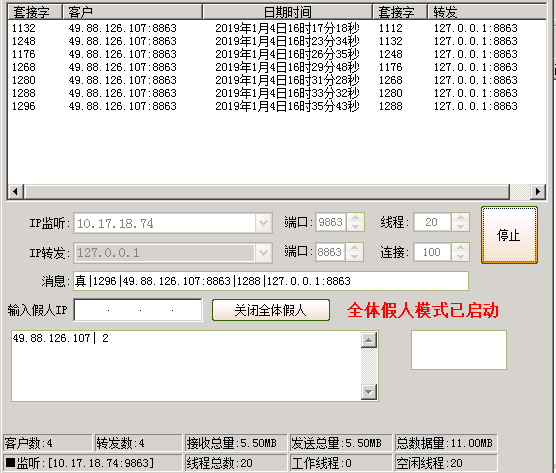Sort by the 转发 column header
This screenshot has width=556, height=473.
[x=487, y=12]
